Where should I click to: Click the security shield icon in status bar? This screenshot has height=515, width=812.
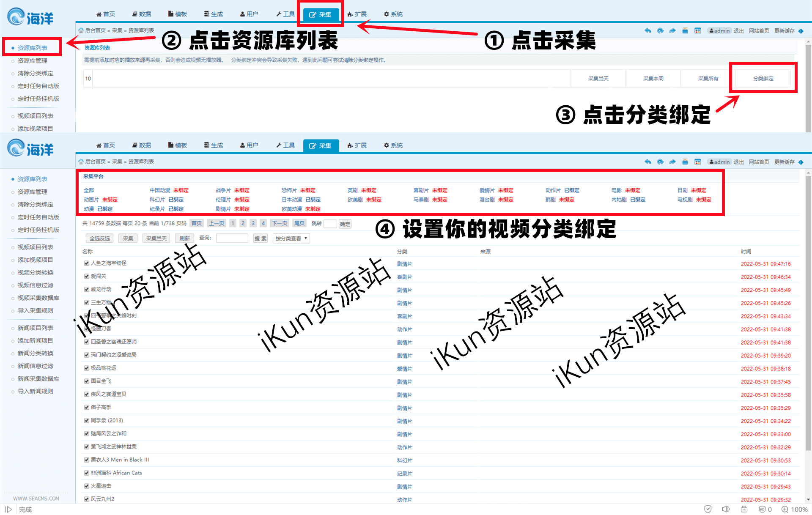click(x=708, y=509)
